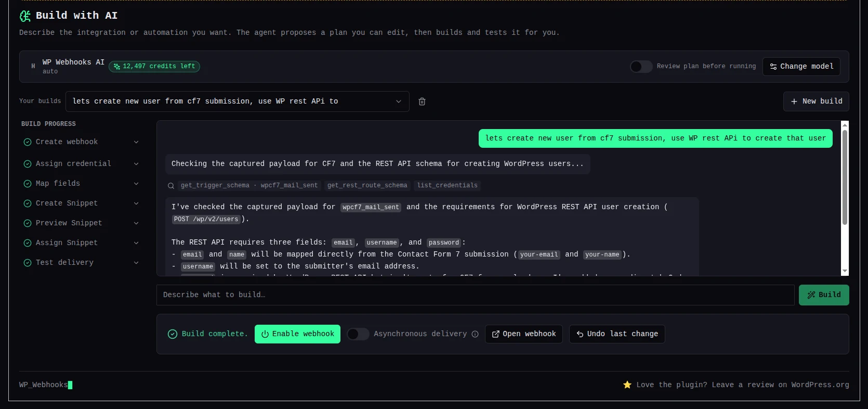
Task: Click the Describe what to build input
Action: tap(476, 295)
